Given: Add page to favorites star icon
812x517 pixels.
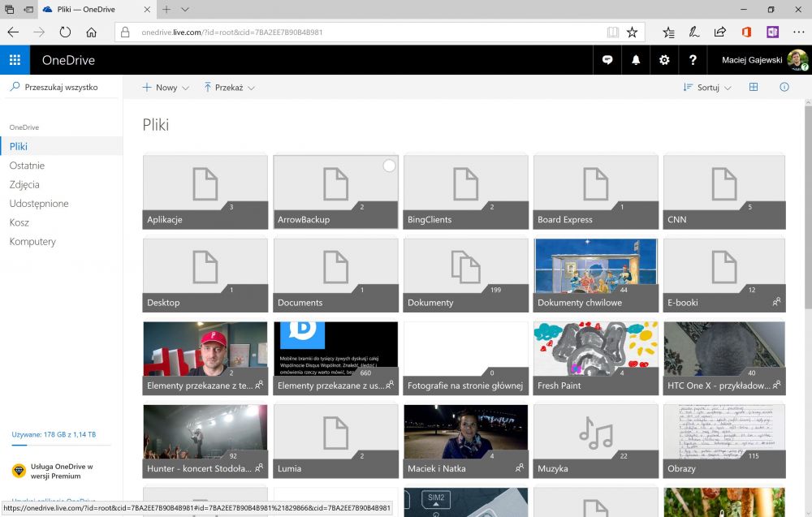Looking at the screenshot, I should point(633,32).
